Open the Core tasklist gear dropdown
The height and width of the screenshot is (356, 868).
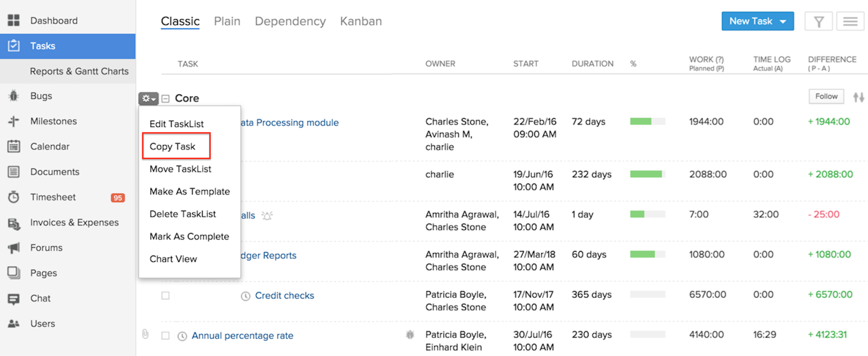pos(148,99)
